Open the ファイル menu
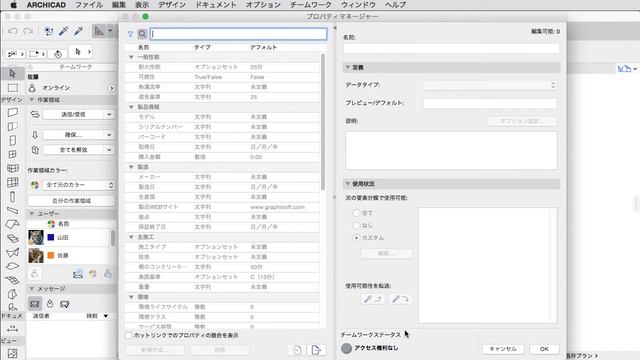Viewport: 640px width, 360px height. (x=89, y=5)
